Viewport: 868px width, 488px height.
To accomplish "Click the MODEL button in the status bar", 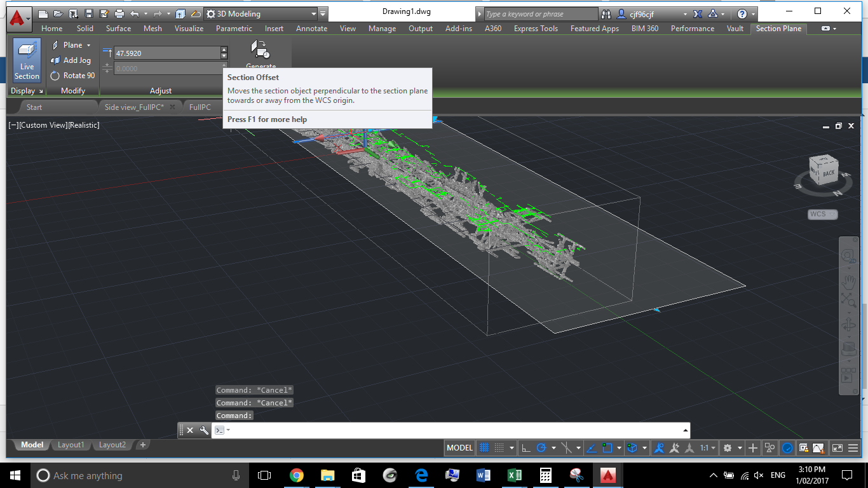I will (x=459, y=447).
